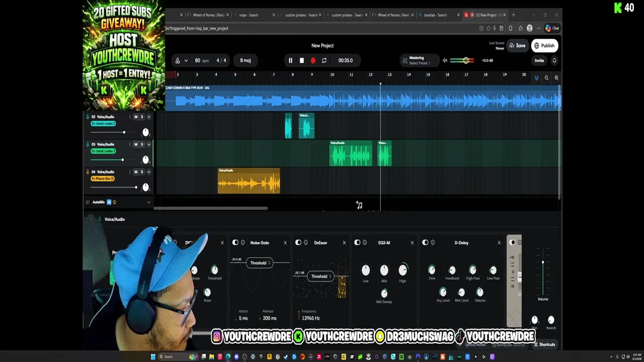
Task: Click the master volume speaker icon
Action: point(445,60)
